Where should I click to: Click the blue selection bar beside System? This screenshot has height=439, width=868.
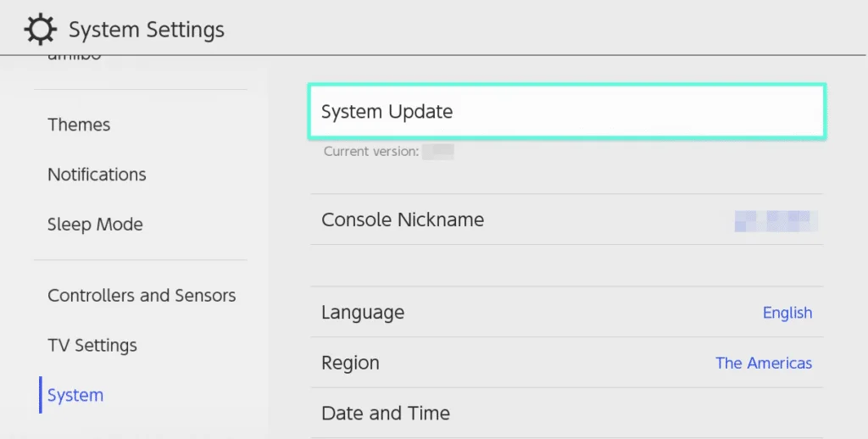tap(40, 395)
